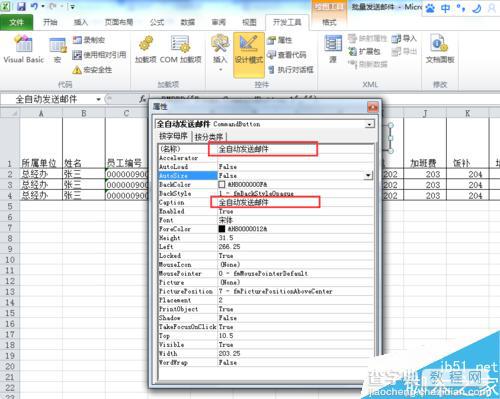Select column K header
This screenshot has height=399, width=500.
click(x=467, y=113)
